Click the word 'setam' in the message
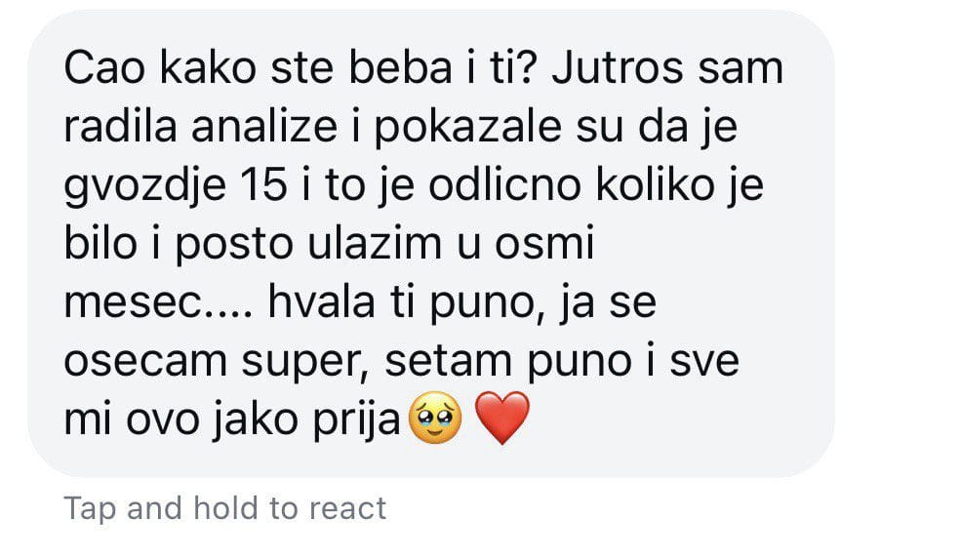The height and width of the screenshot is (560, 961). (449, 362)
